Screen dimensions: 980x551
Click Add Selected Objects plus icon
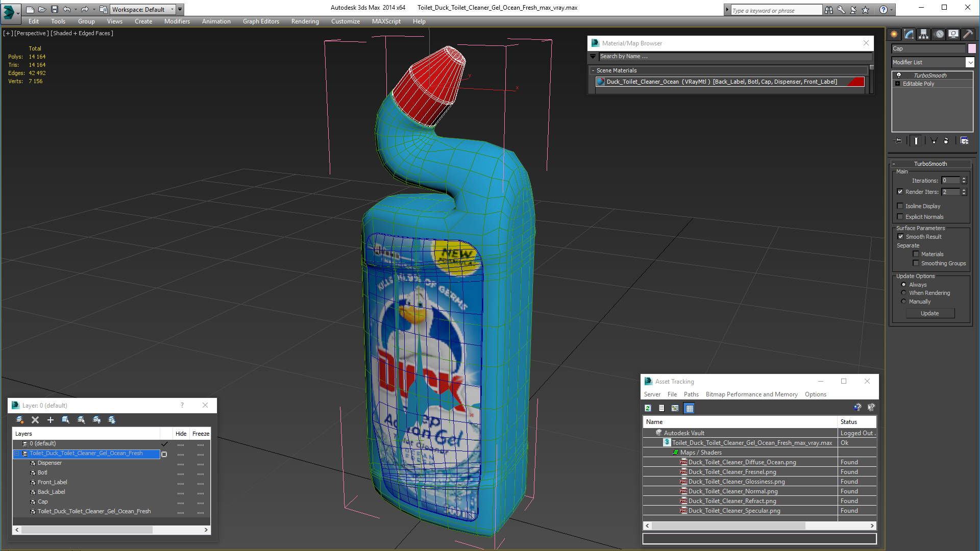(x=51, y=420)
